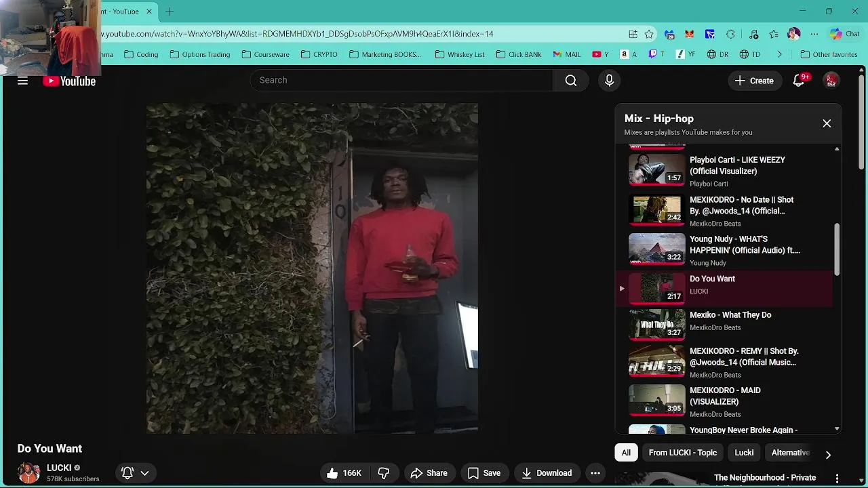The height and width of the screenshot is (488, 868).
Task: Open the more actions ellipsis under video
Action: coord(595,473)
